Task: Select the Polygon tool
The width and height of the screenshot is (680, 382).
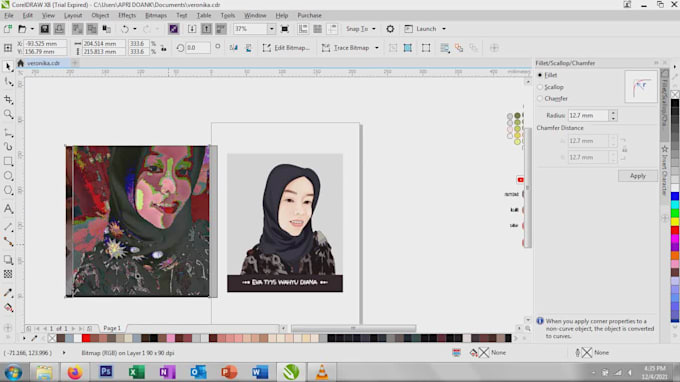Action: pyautogui.click(x=8, y=190)
